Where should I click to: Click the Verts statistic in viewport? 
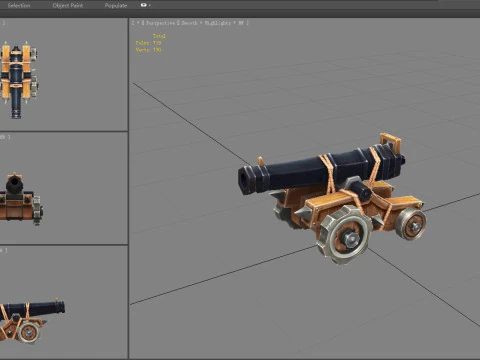tap(148, 50)
